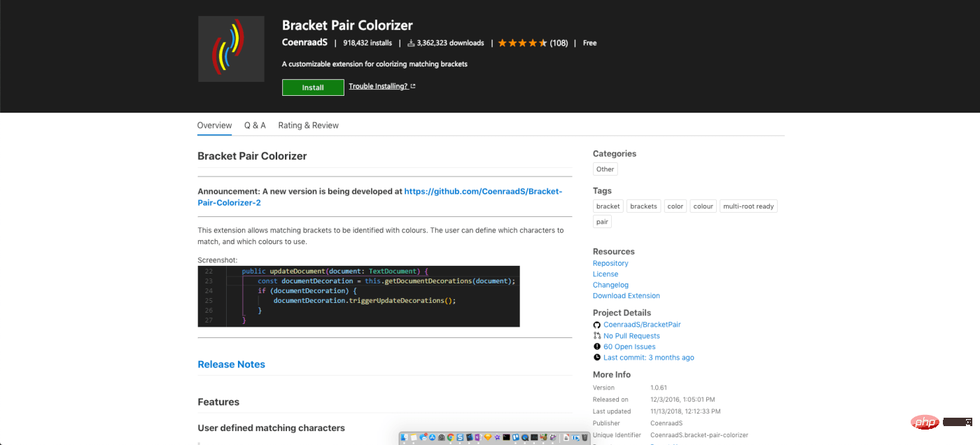Viewport: 980px width, 445px height.
Task: Open Google Chrome from the dock
Action: point(451,438)
